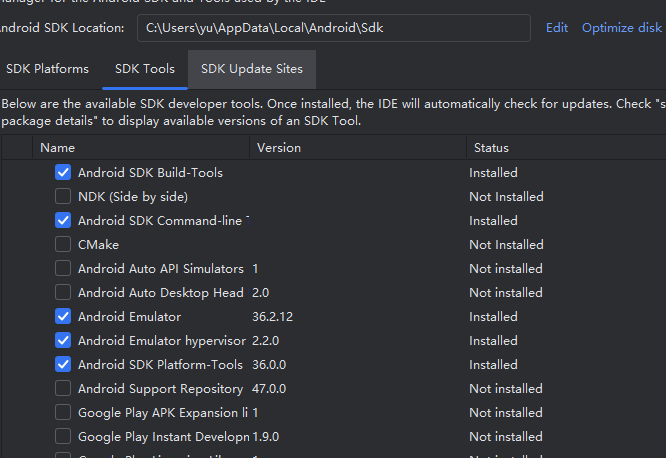Sort by the Version column header

(x=279, y=147)
